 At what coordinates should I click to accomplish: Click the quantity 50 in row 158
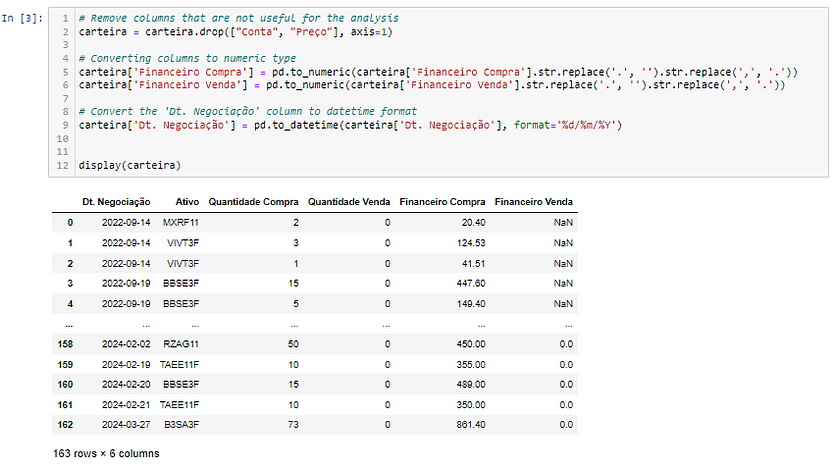293,344
